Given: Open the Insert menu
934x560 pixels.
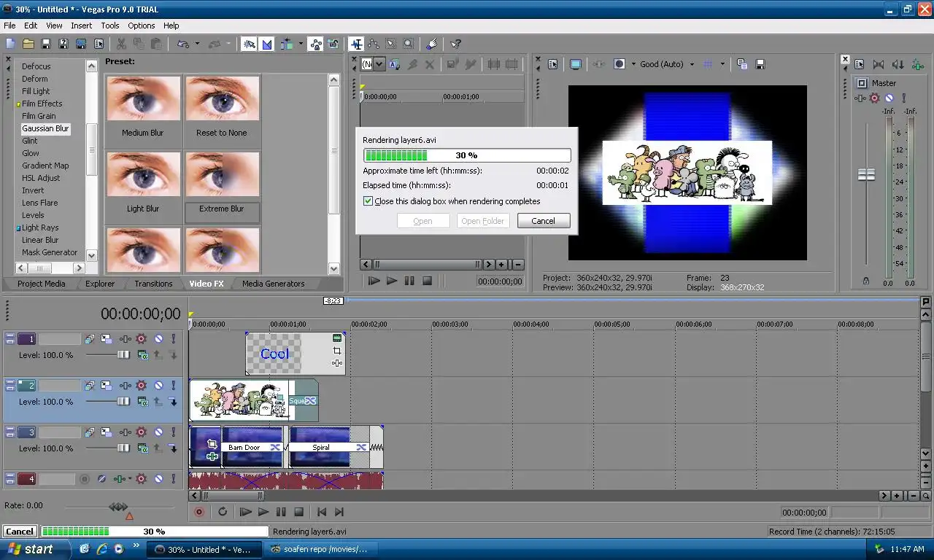Looking at the screenshot, I should click(x=81, y=26).
